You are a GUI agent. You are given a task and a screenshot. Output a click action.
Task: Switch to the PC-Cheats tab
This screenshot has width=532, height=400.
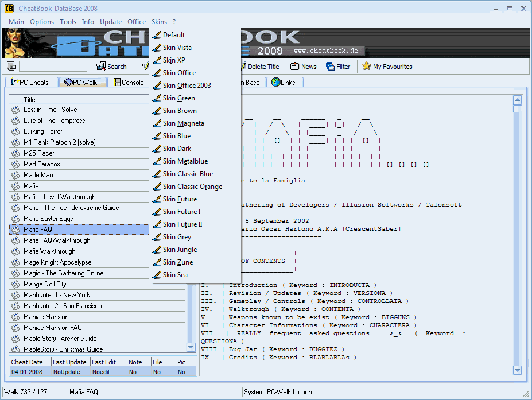click(30, 83)
